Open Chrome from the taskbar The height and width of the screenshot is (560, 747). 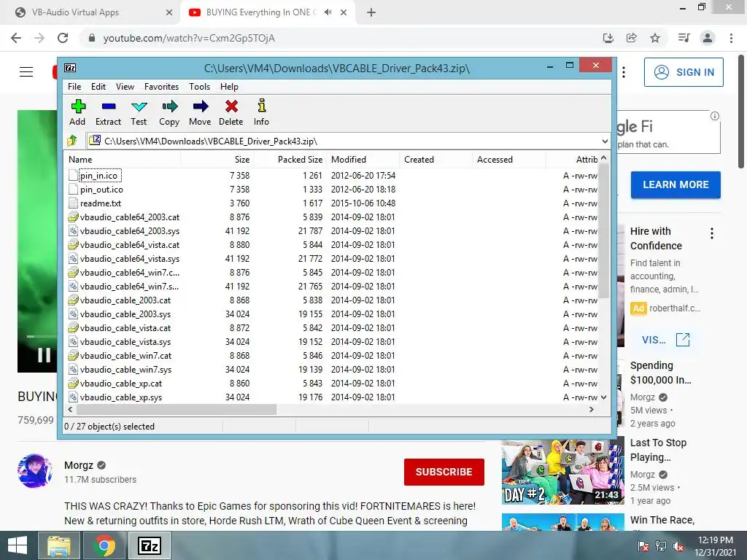105,545
